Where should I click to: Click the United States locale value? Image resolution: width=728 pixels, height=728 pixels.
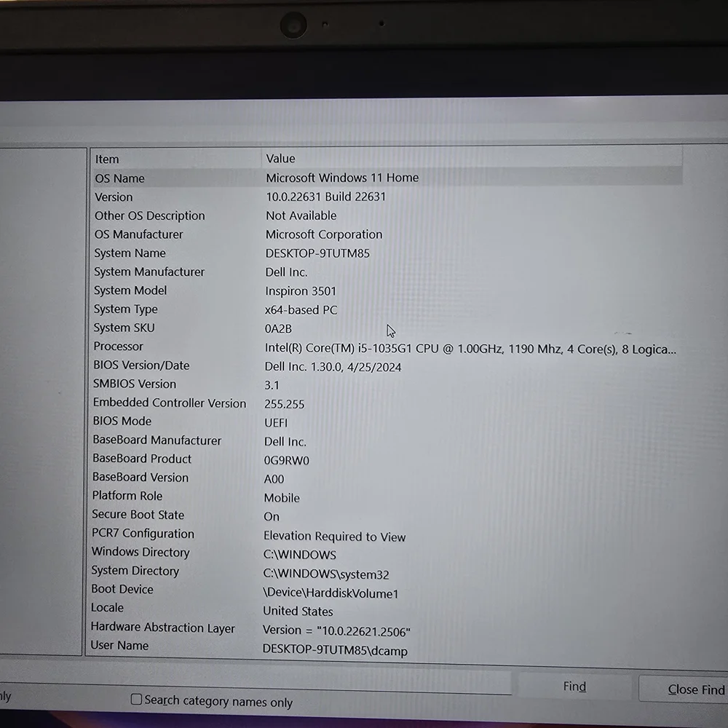(298, 611)
